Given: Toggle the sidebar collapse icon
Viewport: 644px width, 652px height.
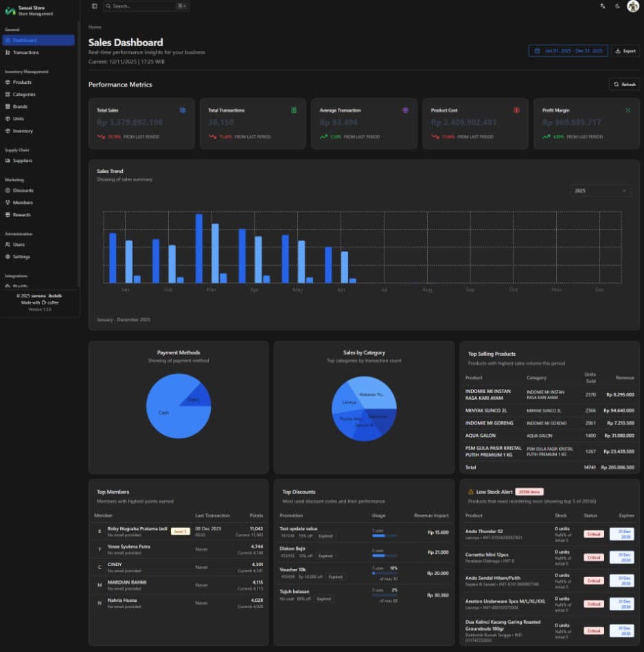Looking at the screenshot, I should (x=94, y=6).
